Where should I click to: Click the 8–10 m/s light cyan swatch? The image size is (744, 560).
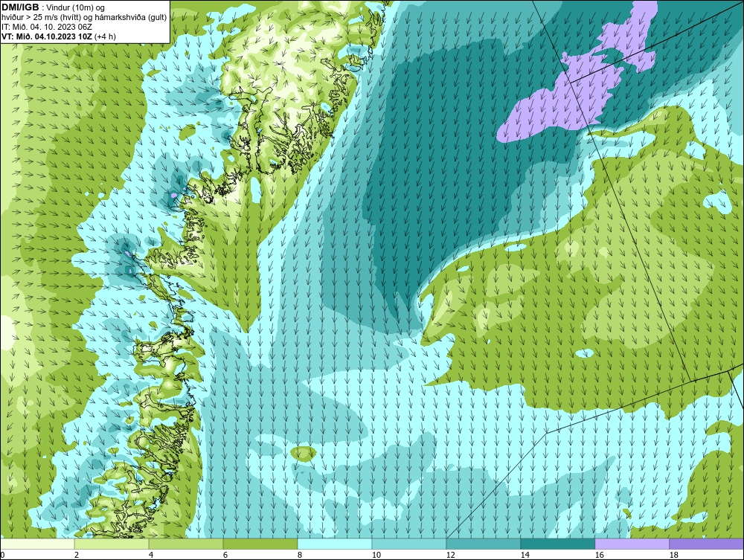pyautogui.click(x=335, y=544)
